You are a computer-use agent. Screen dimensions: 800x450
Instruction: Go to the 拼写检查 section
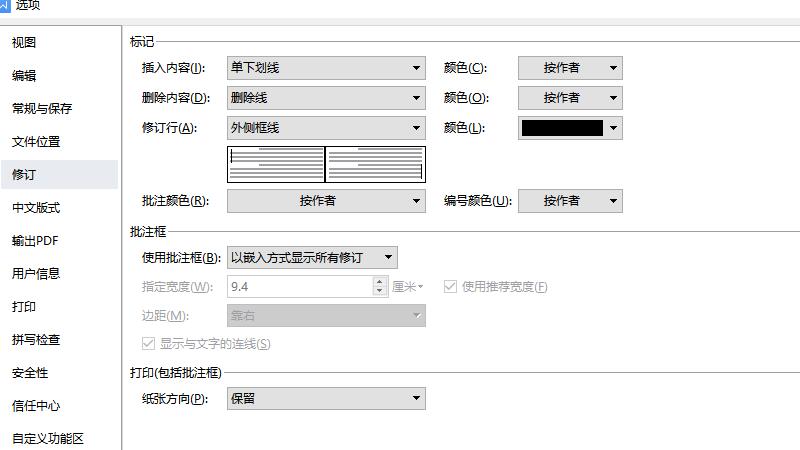click(x=36, y=339)
